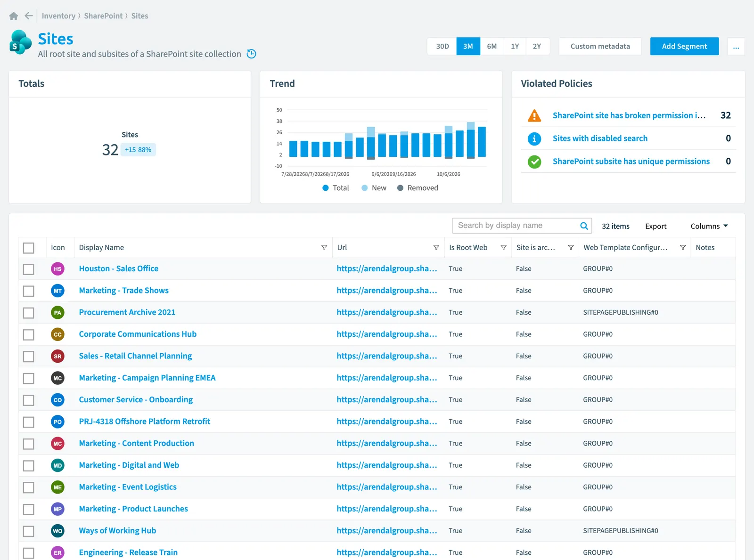This screenshot has height=560, width=754.
Task: Open the Url column filter icon
Action: tap(436, 248)
